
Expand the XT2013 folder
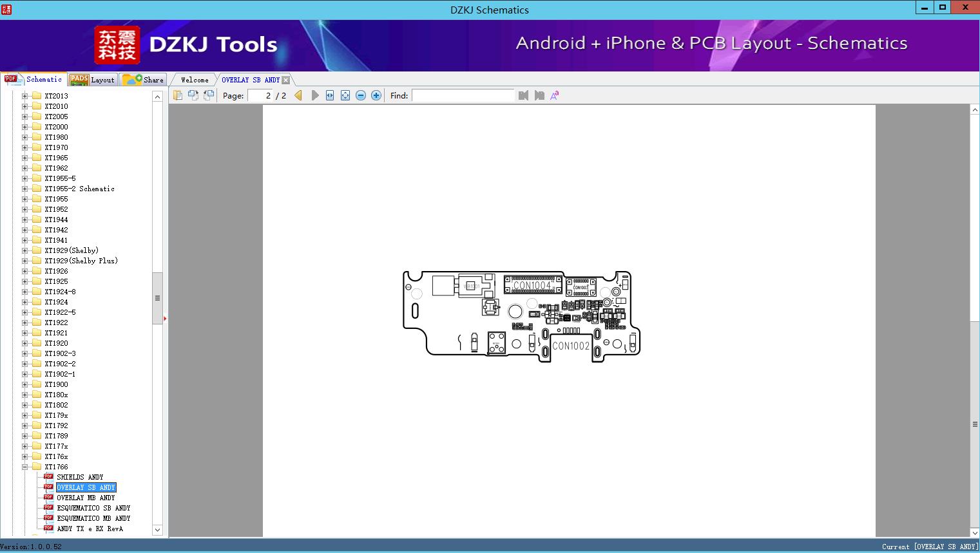point(25,96)
